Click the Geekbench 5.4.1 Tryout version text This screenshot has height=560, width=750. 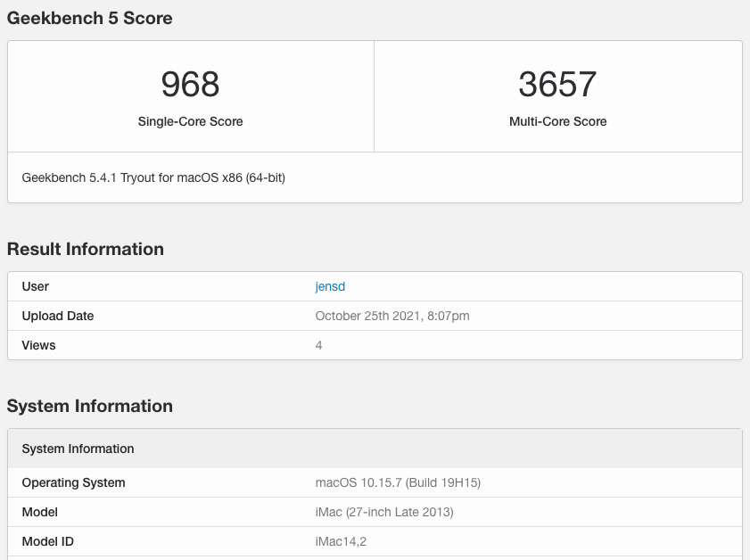coord(153,177)
